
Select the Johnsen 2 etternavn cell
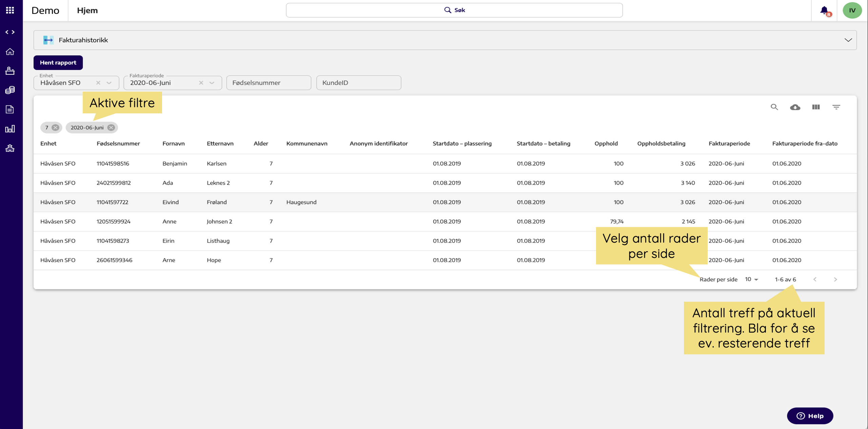[x=219, y=221]
